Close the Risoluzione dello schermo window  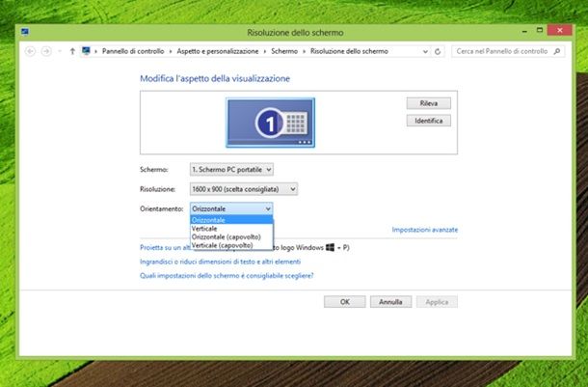(x=559, y=30)
